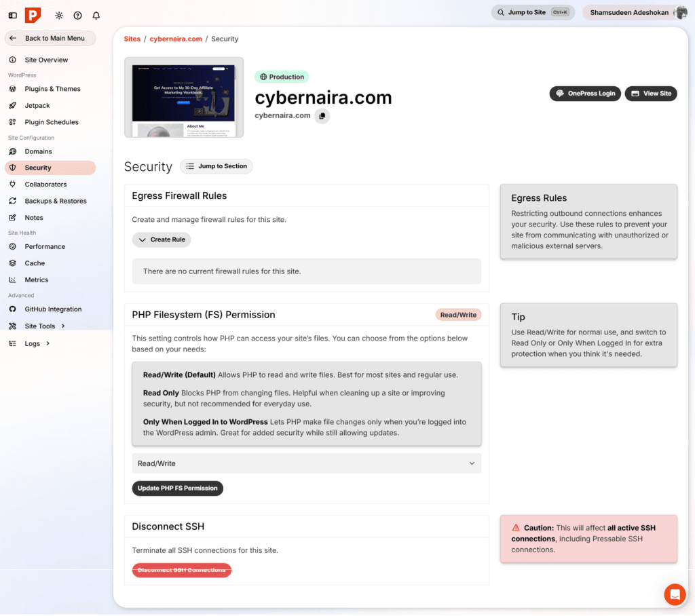Open the Read/Write permission dropdown
695x616 pixels.
click(305, 463)
